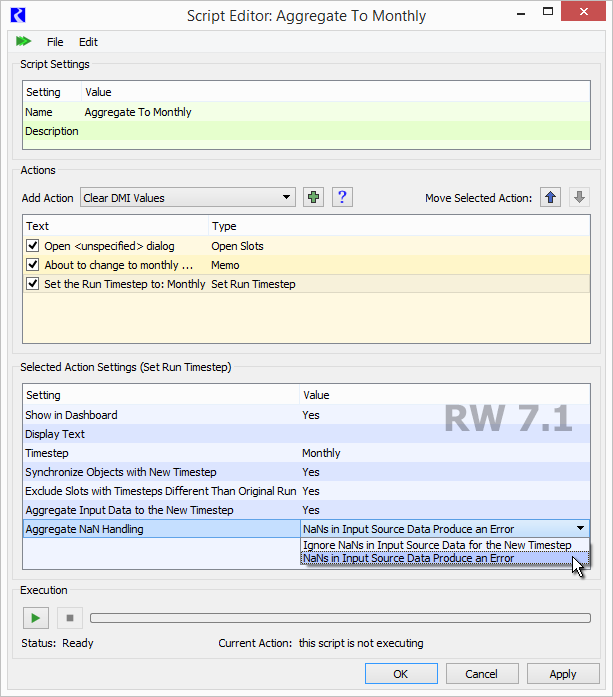Close the Script Editor window
The height and width of the screenshot is (697, 613).
click(583, 12)
